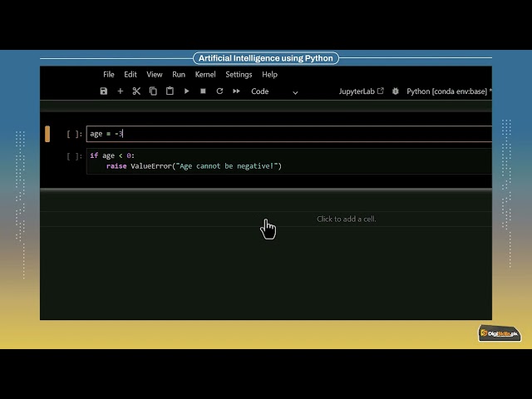
Task: Select the Python [conda env:base] kernel name
Action: (446, 91)
